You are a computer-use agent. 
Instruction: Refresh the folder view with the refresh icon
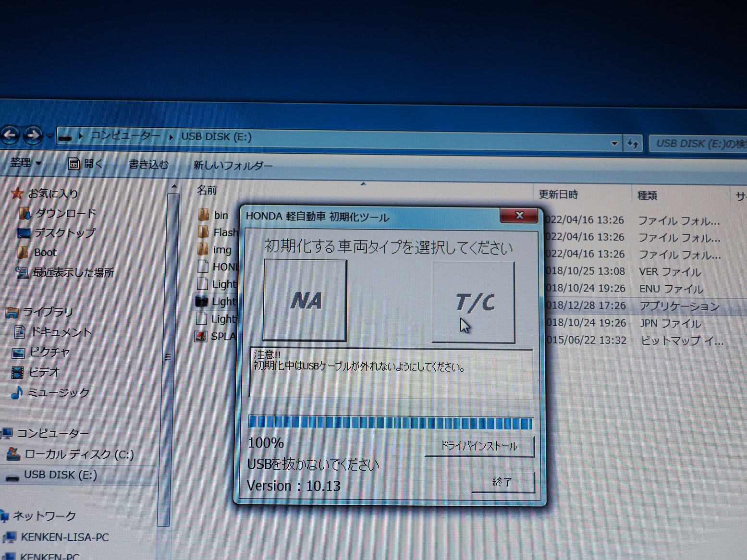pyautogui.click(x=633, y=143)
